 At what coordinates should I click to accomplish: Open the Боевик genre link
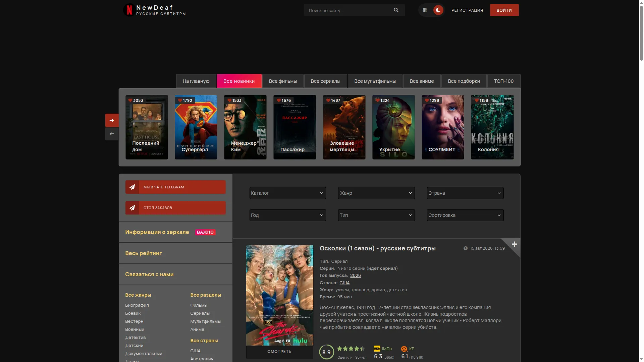click(133, 313)
